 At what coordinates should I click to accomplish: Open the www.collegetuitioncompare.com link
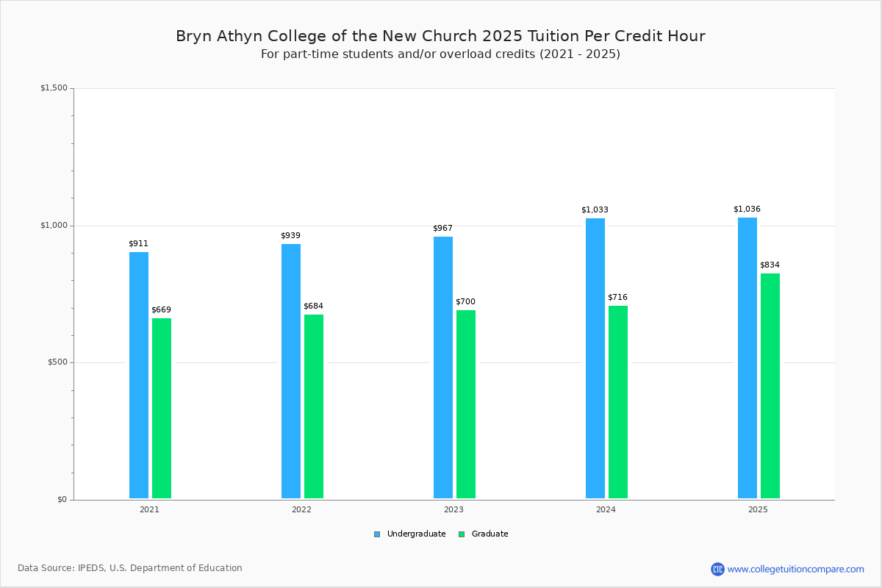point(796,569)
